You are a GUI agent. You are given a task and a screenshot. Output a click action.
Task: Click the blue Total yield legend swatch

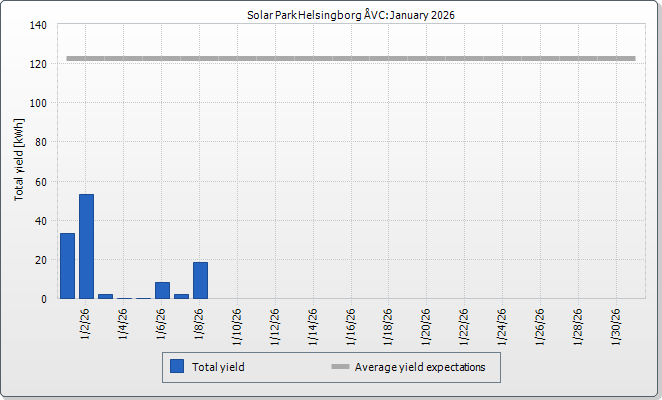tap(177, 367)
